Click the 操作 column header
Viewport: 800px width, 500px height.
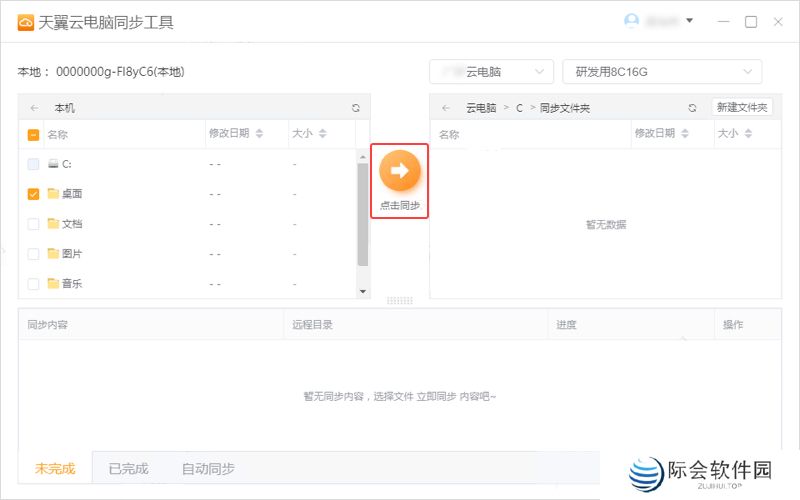pyautogui.click(x=733, y=324)
